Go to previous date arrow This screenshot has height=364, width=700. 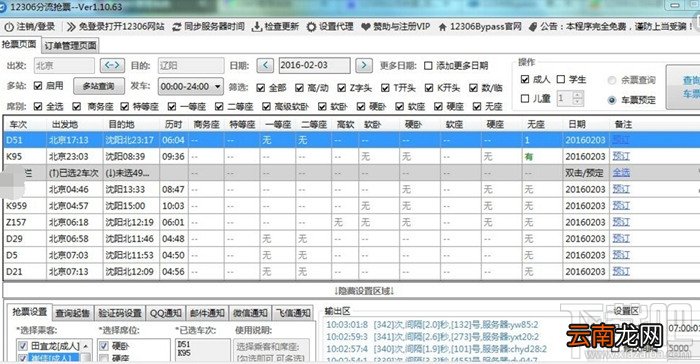point(265,66)
